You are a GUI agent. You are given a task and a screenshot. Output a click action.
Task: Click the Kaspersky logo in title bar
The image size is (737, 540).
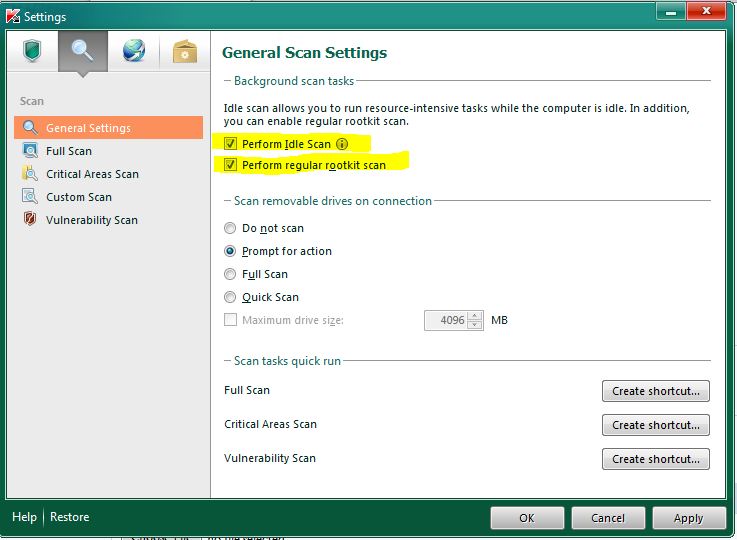tap(13, 16)
